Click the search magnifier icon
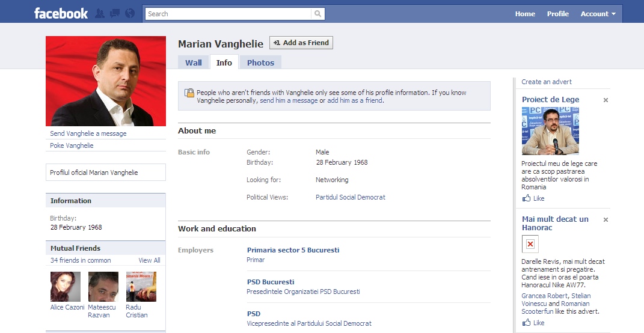The height and width of the screenshot is (333, 644). pos(317,14)
